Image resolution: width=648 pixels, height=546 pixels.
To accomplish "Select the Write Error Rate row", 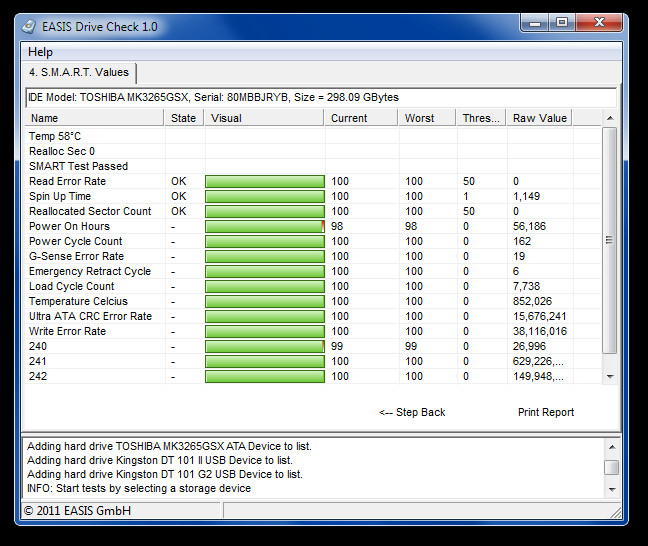I will tap(313, 331).
